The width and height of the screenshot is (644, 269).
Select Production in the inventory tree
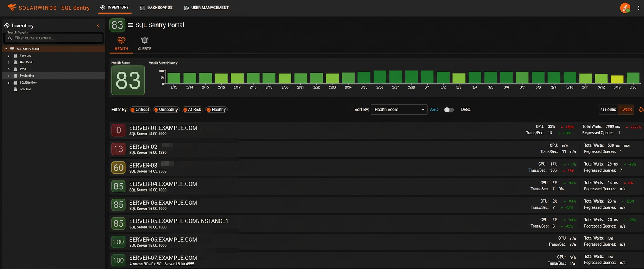[27, 76]
